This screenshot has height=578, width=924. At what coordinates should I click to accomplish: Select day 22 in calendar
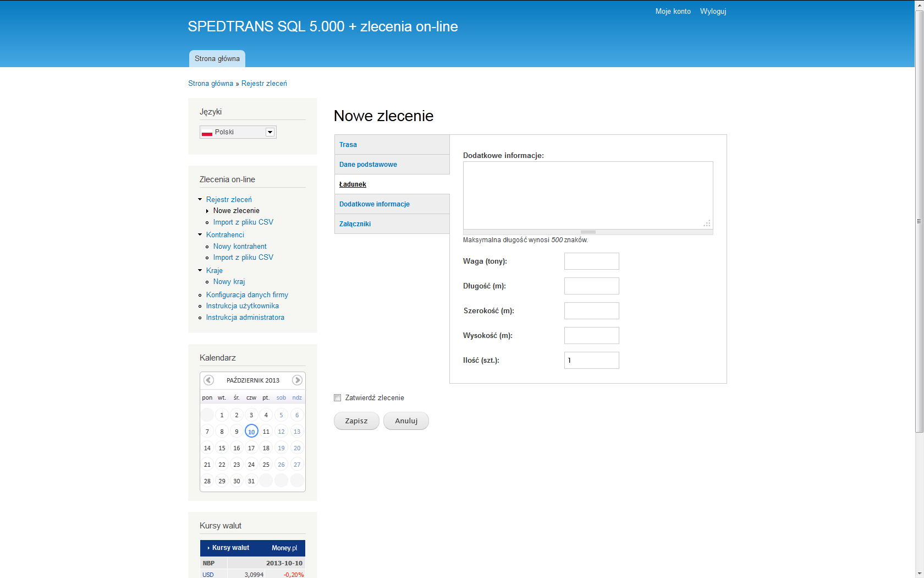click(x=222, y=465)
